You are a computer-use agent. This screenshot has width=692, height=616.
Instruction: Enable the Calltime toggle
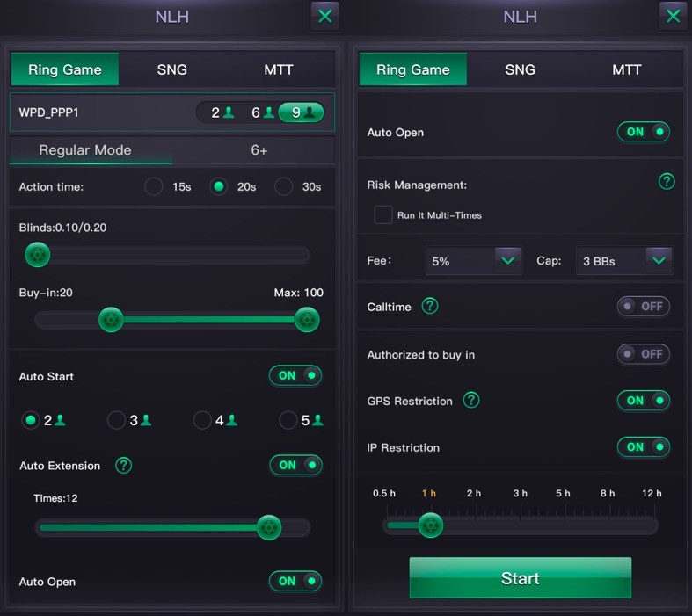click(644, 306)
